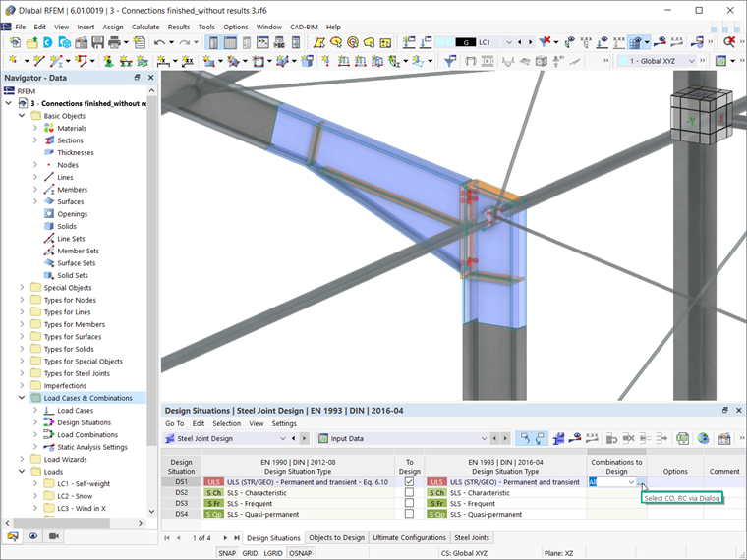
Task: Open the table Go To menu
Action: 174,423
